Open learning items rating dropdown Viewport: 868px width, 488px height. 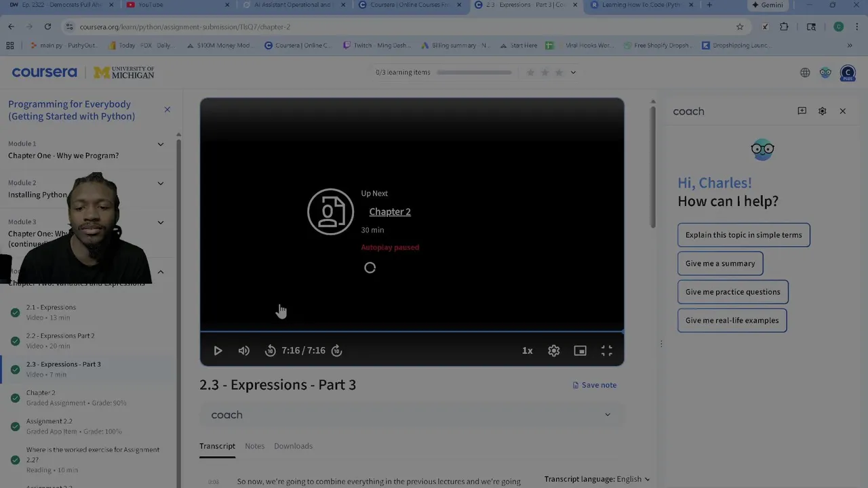[573, 73]
